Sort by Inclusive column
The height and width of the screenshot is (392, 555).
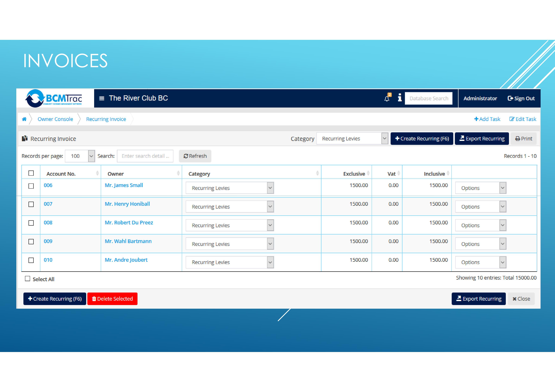coord(448,173)
